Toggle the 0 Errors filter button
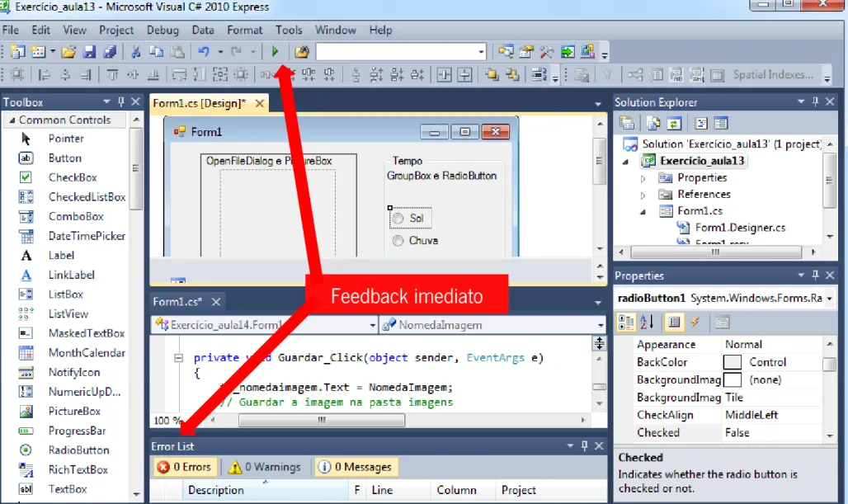This screenshot has height=504, width=848. (184, 467)
